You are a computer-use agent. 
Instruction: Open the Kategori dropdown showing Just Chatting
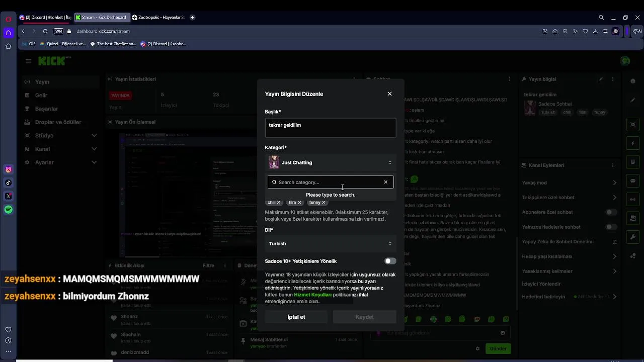[331, 162]
